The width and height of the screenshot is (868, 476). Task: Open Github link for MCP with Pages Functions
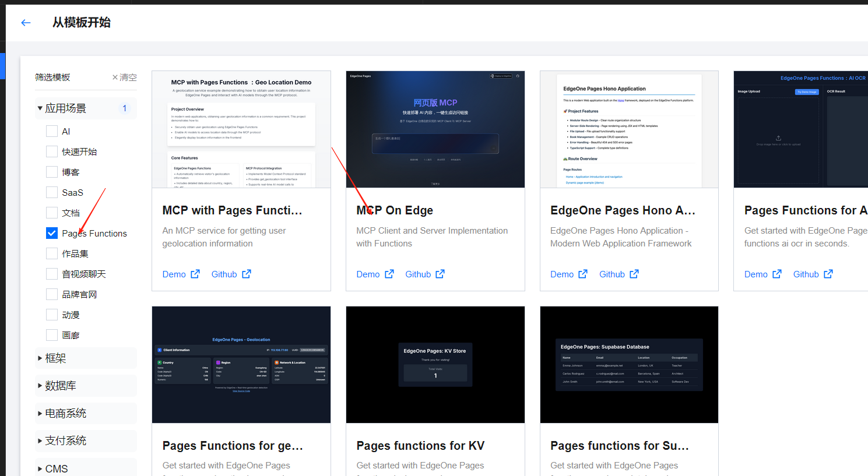pyautogui.click(x=224, y=274)
